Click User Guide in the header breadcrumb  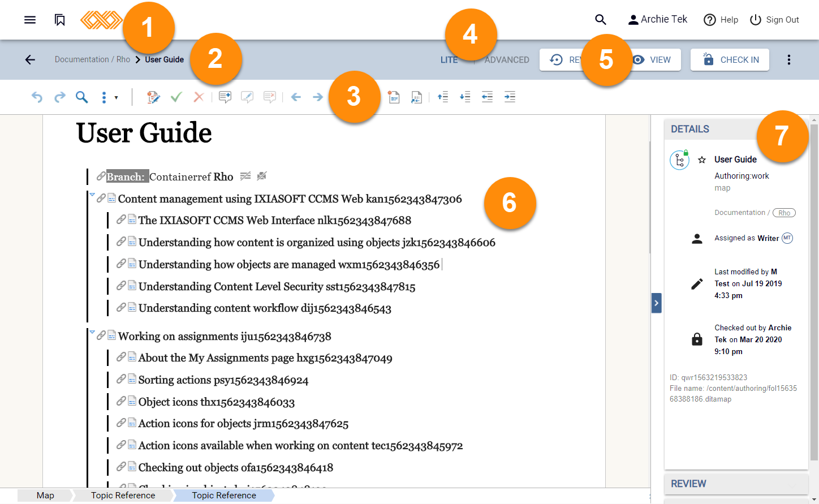click(164, 59)
